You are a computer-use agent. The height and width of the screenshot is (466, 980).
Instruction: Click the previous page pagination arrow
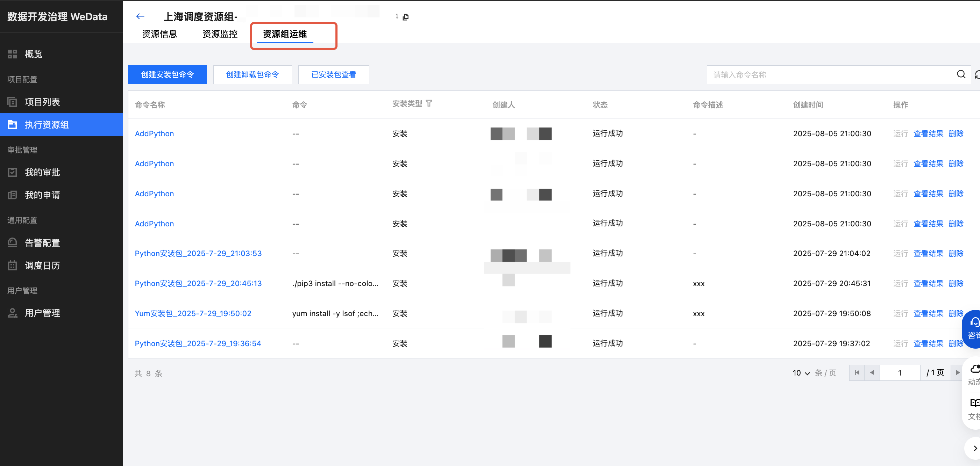click(872, 372)
